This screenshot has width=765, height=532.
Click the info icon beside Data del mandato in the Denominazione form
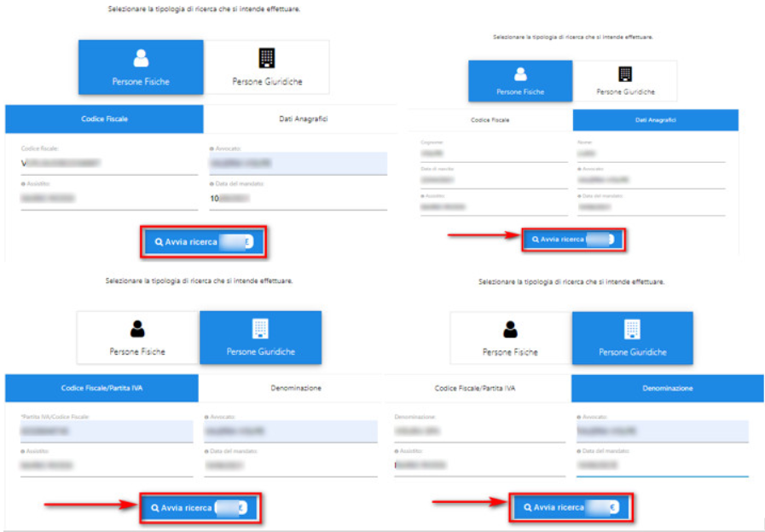click(x=579, y=451)
